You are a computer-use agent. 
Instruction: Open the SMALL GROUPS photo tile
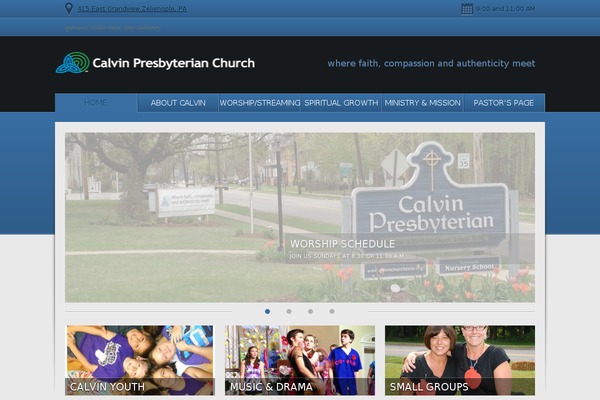pos(460,360)
